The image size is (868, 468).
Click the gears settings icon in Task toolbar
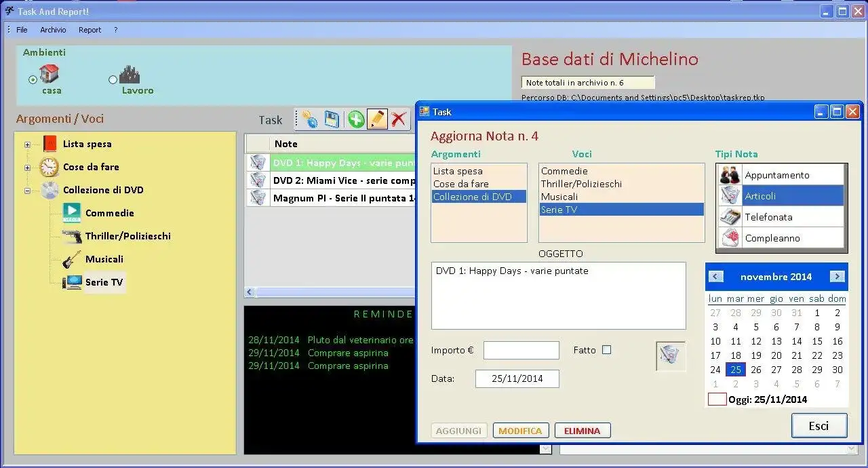point(309,119)
